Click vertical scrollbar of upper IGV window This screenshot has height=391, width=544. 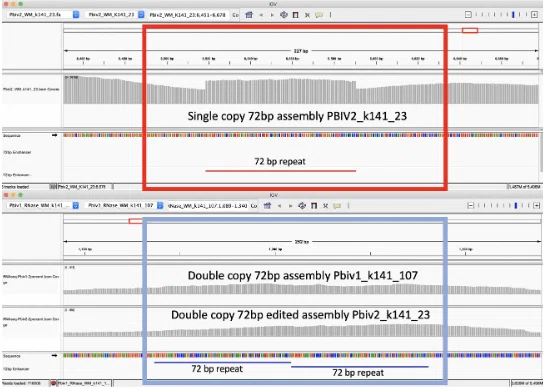pos(542,151)
